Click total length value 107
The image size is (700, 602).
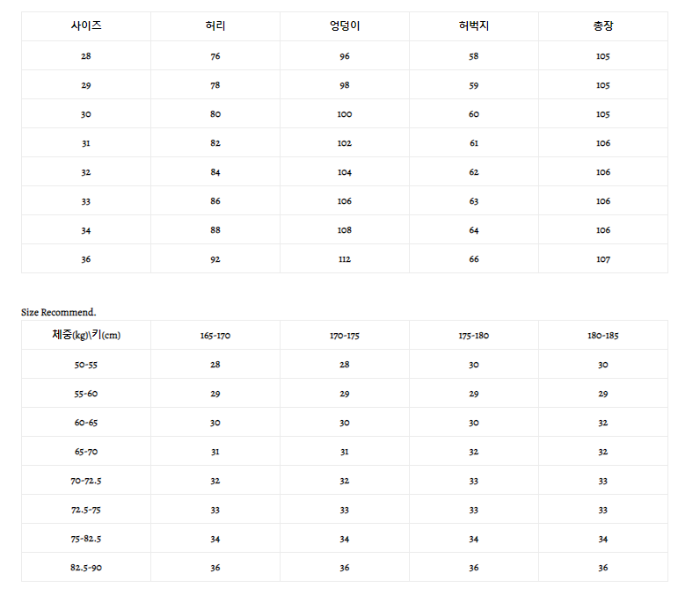point(603,259)
